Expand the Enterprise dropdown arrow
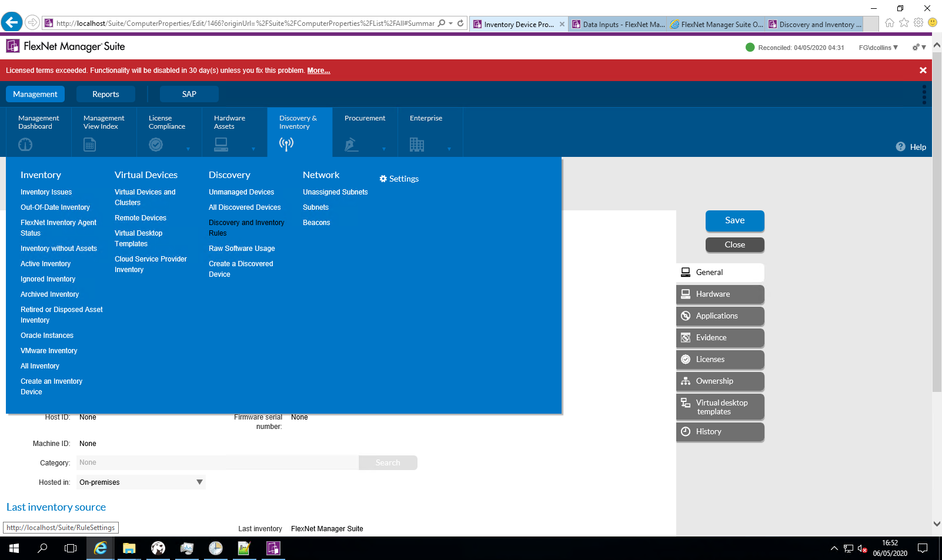Image resolution: width=942 pixels, height=560 pixels. point(449,149)
